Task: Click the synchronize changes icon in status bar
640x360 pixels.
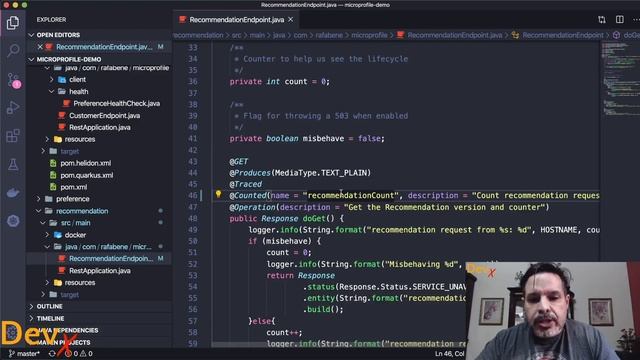Action: coord(52,353)
